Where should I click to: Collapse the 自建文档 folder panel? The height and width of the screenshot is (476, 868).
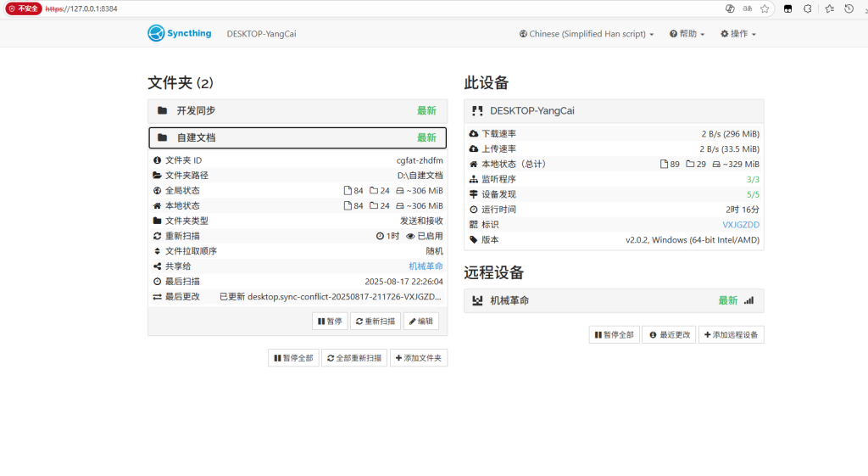[x=298, y=137]
